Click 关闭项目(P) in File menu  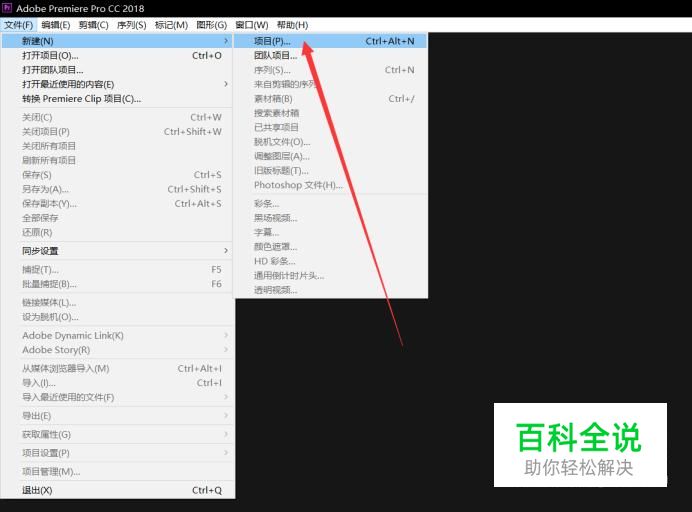click(x=117, y=132)
